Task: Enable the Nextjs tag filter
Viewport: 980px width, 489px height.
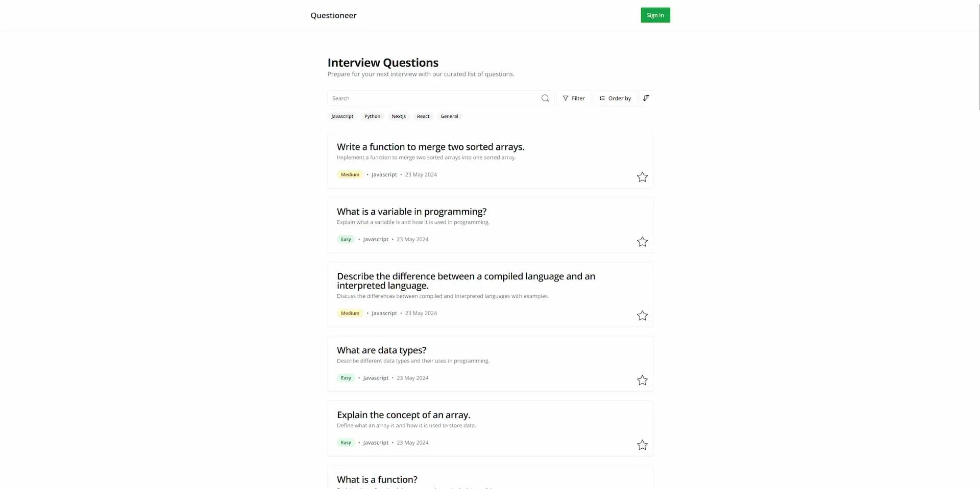Action: [x=399, y=116]
